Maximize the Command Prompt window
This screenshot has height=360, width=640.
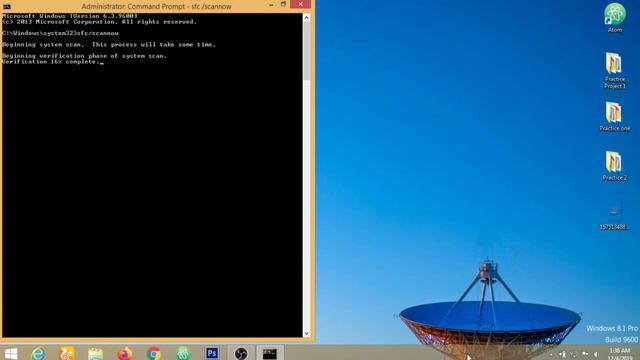283,4
